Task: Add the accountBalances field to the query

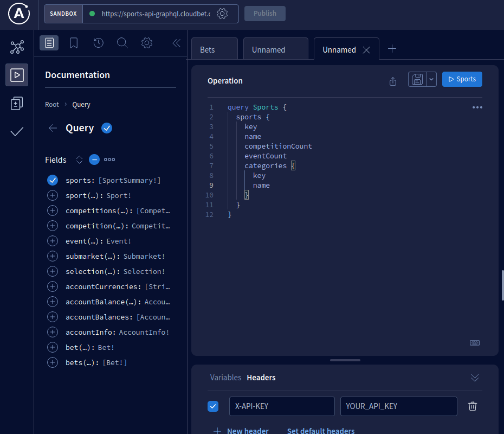Action: click(x=53, y=317)
